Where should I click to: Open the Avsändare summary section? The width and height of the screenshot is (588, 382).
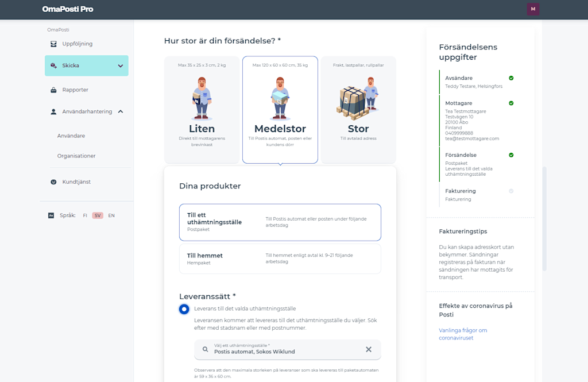[x=477, y=82]
